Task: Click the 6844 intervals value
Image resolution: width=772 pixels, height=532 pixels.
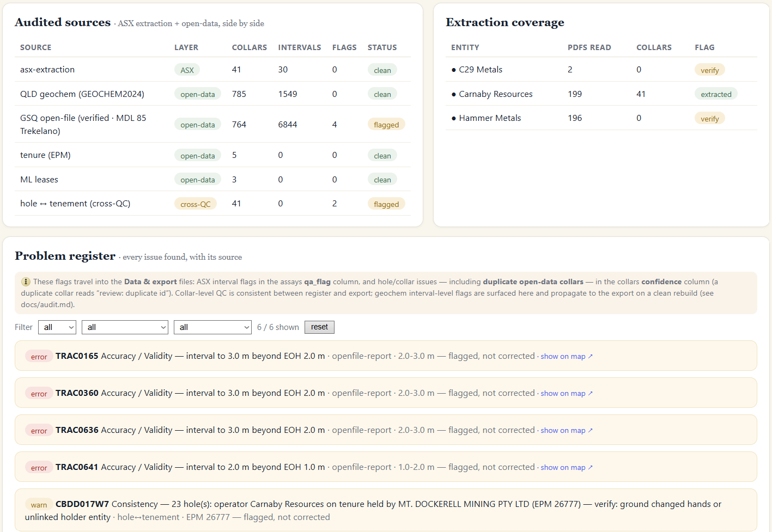Action: coord(288,125)
